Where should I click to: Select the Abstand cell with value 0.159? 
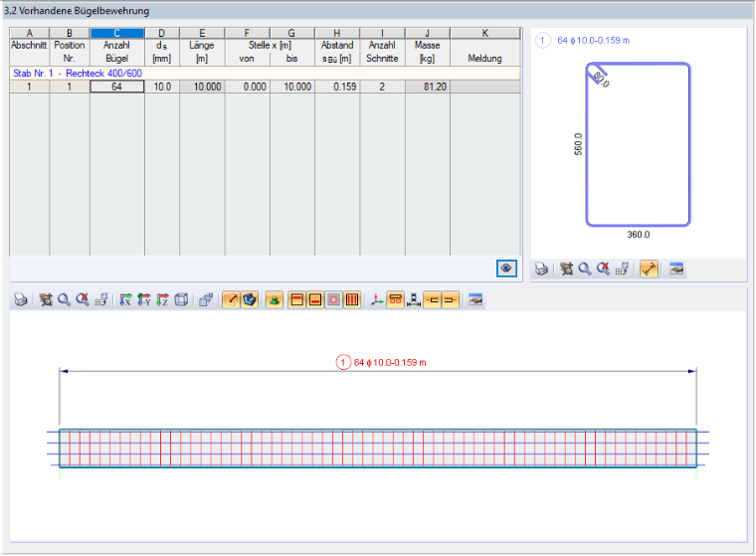[x=337, y=87]
